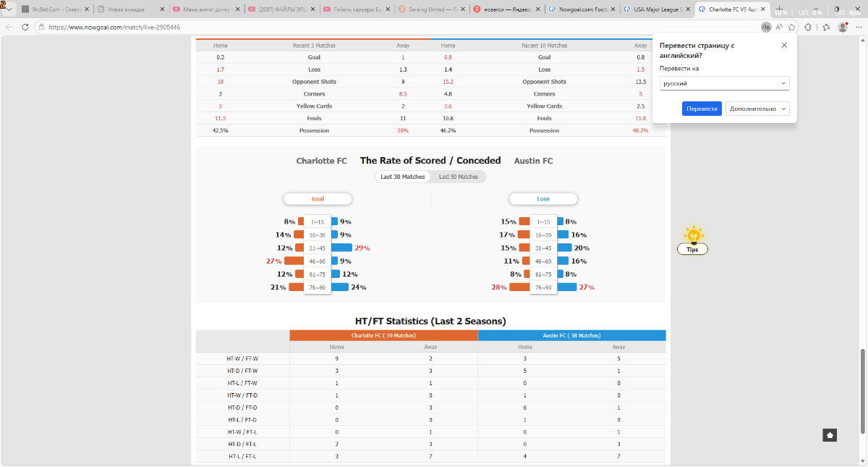
Task: Open the browser settings three-dots menu
Action: 857,27
